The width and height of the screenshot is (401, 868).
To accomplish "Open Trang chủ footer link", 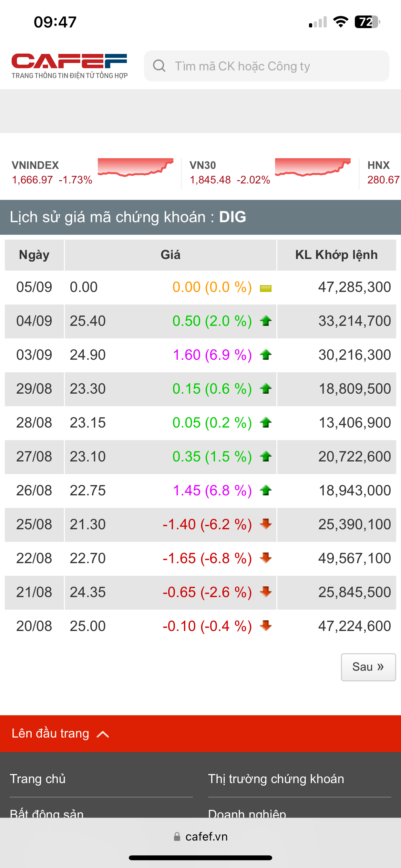I will (38, 779).
